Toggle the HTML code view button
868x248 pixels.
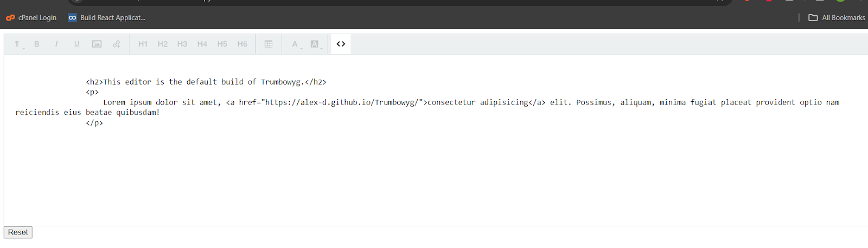[x=341, y=44]
